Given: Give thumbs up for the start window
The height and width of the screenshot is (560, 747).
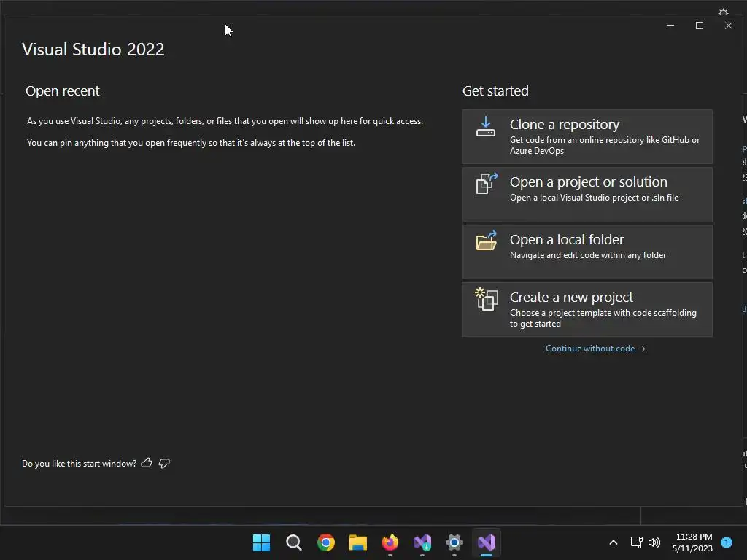Looking at the screenshot, I should (147, 463).
